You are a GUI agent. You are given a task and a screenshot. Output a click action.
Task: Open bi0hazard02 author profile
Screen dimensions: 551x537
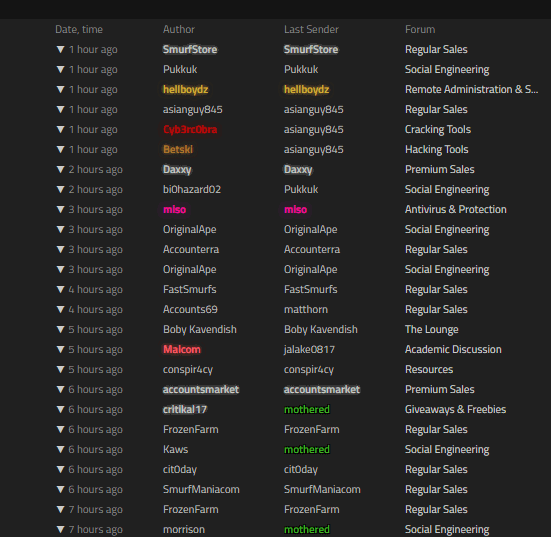point(192,190)
